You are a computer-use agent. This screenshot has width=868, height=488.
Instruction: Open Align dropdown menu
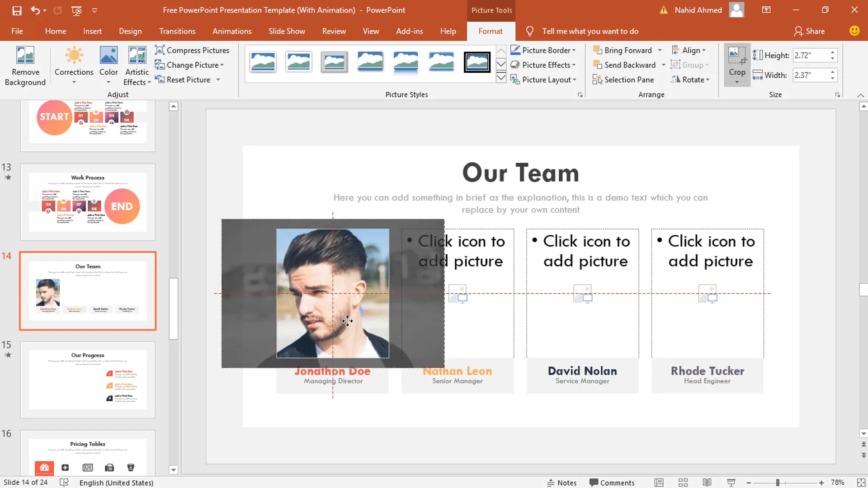[689, 50]
